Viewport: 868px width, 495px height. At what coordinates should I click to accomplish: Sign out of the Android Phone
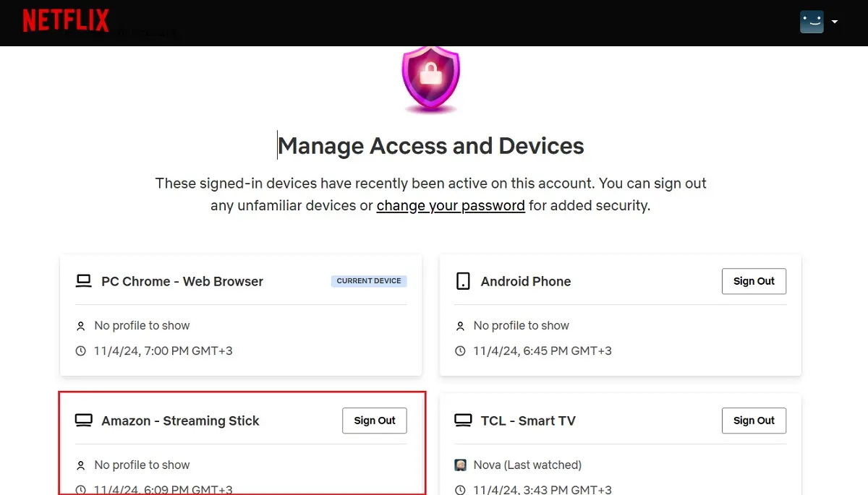tap(754, 281)
